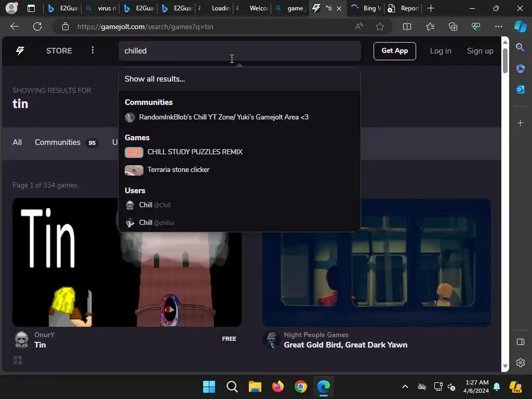The height and width of the screenshot is (399, 532).
Task: Go back using the browser back arrow
Action: point(15,26)
